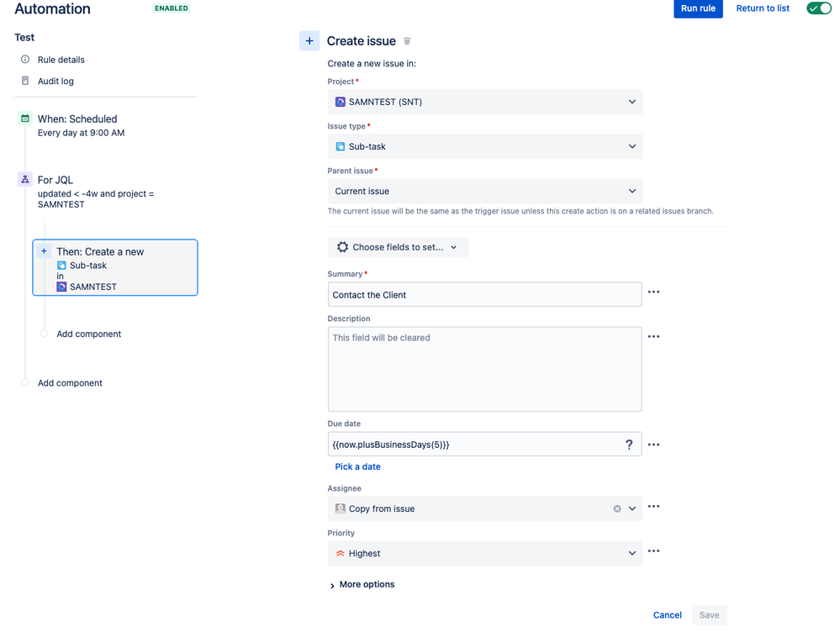
Task: Open the Issue type dropdown
Action: click(x=484, y=146)
